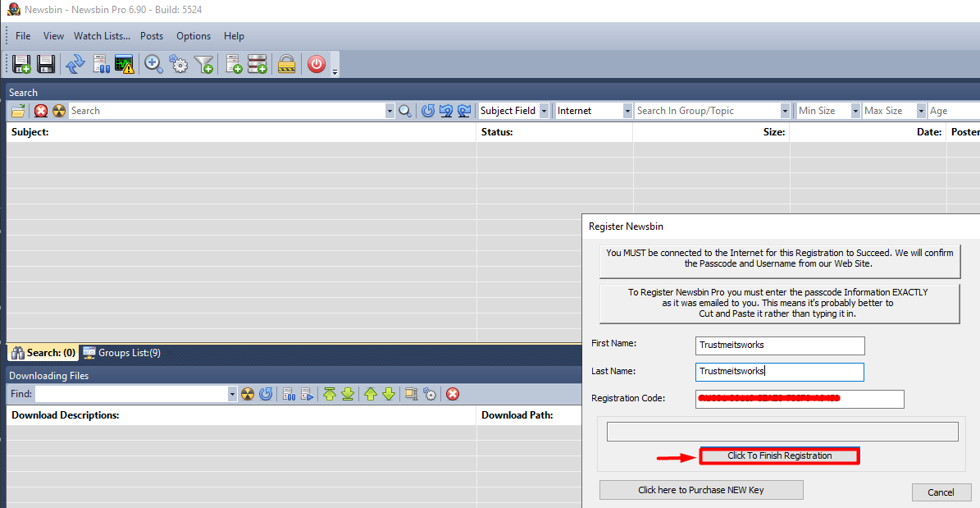
Task: Click the pause server icon in download toolbar
Action: pos(289,394)
